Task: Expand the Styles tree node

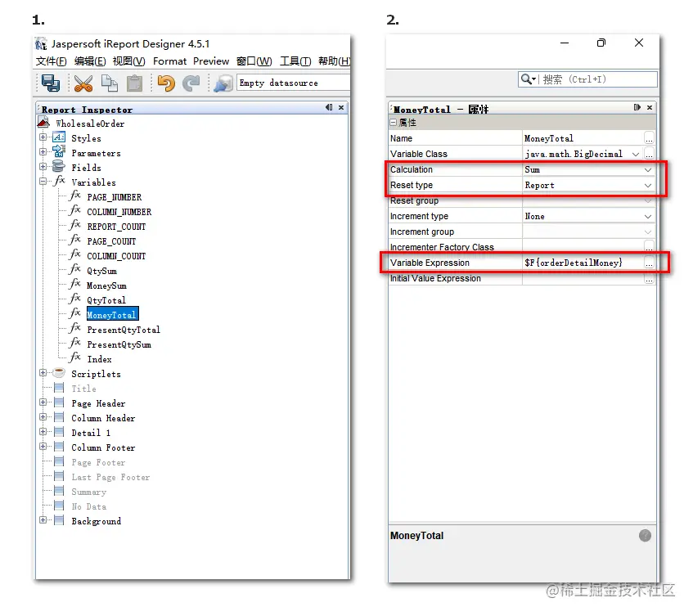Action: click(43, 137)
